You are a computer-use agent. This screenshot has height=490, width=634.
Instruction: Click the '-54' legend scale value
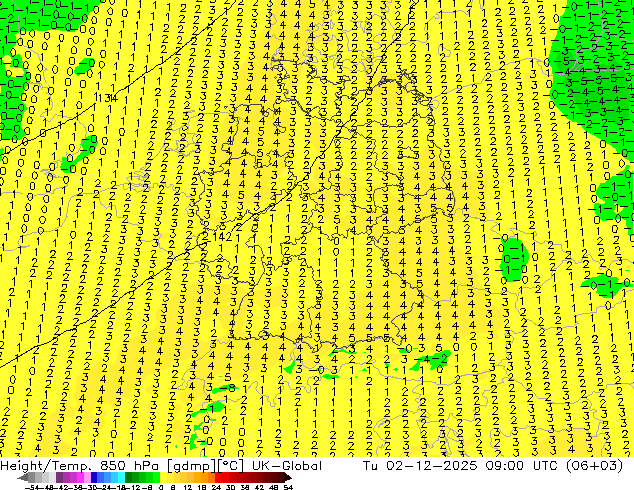32,488
